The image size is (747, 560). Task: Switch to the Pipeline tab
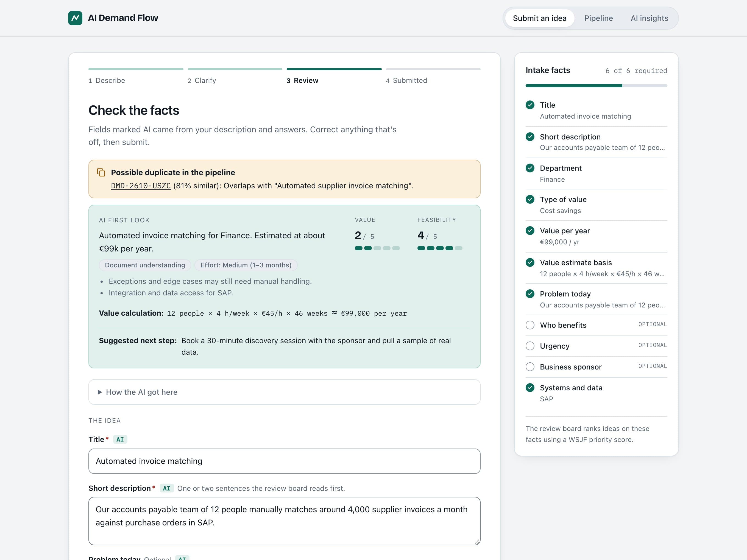click(x=598, y=18)
